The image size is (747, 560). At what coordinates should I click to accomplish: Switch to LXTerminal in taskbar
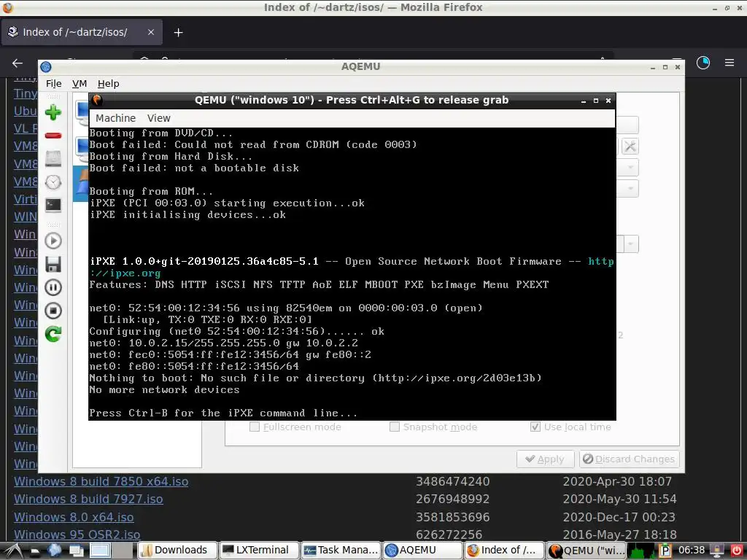[x=259, y=551]
